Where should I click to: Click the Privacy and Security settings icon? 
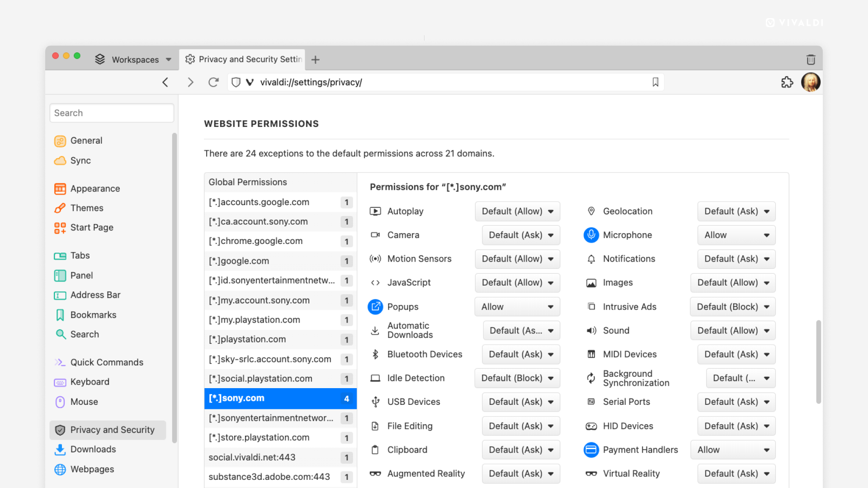[x=60, y=429]
